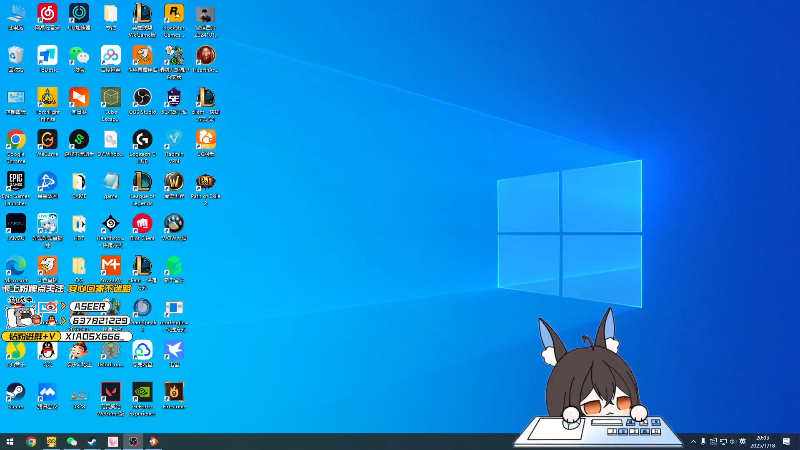Expand the hidden system tray icons
This screenshot has height=450, width=800.
[x=693, y=441]
